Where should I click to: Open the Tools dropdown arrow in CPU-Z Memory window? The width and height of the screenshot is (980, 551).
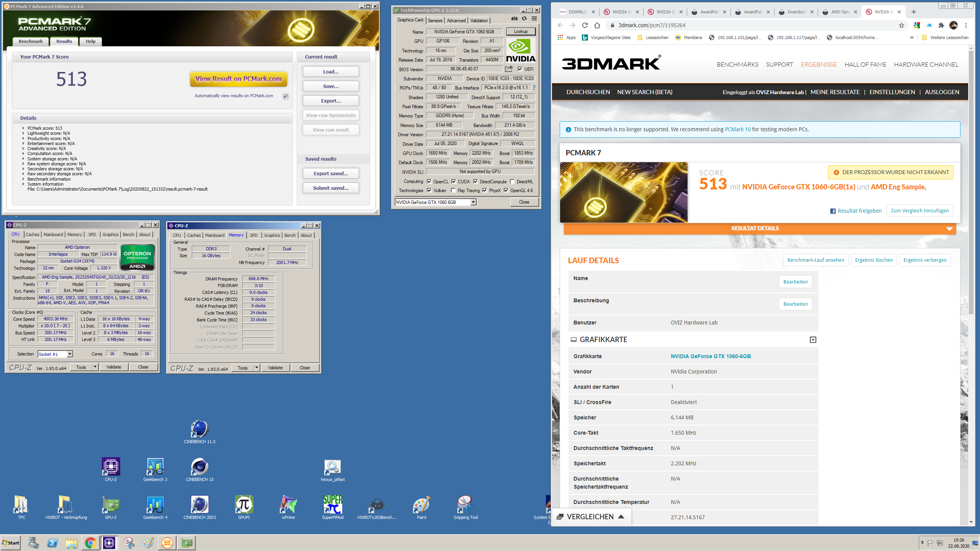[x=257, y=368]
